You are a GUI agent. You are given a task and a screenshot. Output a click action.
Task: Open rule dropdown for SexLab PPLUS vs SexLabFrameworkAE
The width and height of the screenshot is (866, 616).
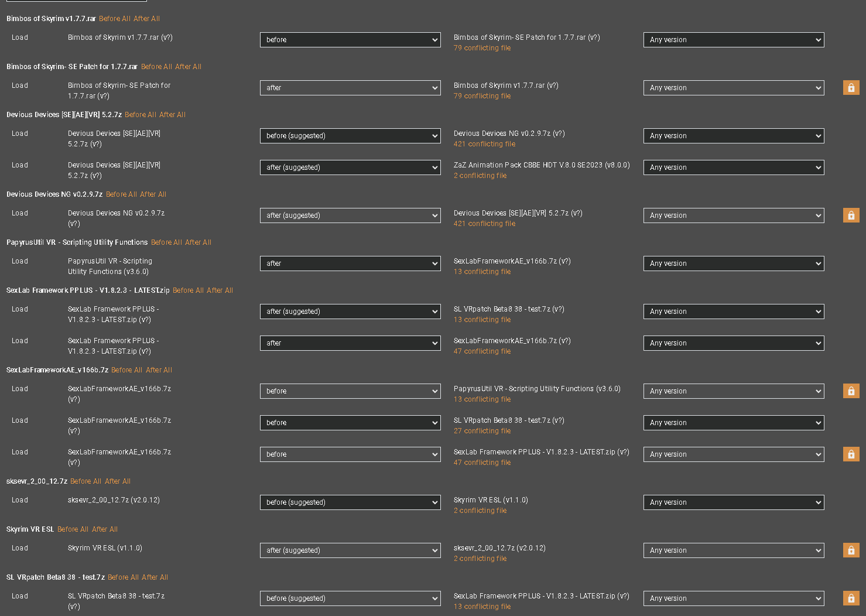(350, 343)
